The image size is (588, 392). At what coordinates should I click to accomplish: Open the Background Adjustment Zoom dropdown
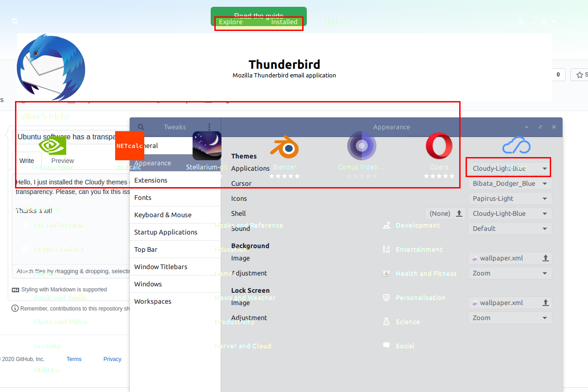510,273
